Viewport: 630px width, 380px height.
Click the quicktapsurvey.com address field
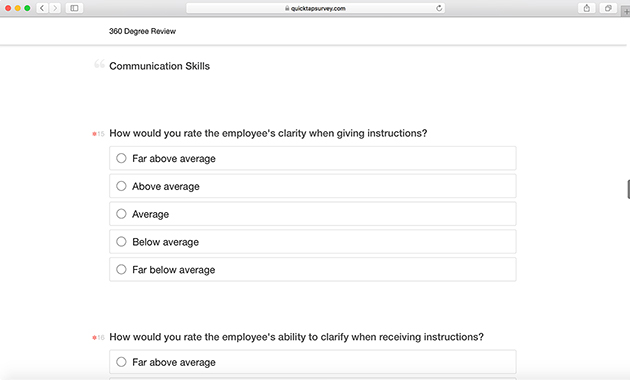click(x=315, y=8)
